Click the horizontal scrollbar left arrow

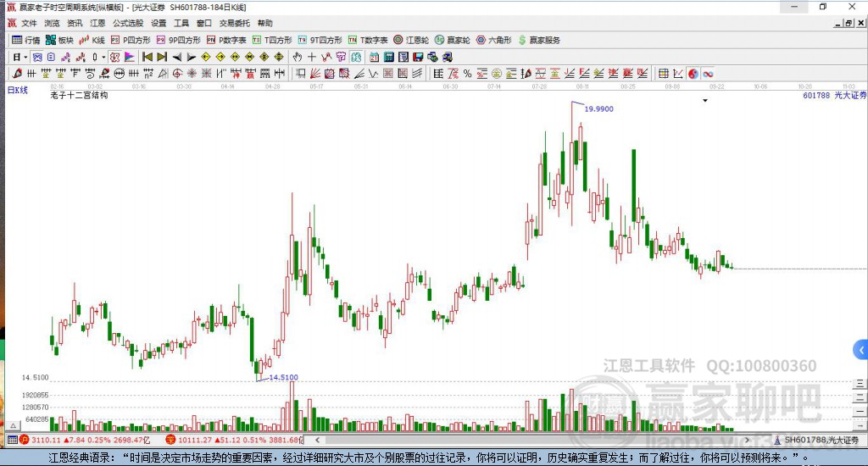click(317, 440)
